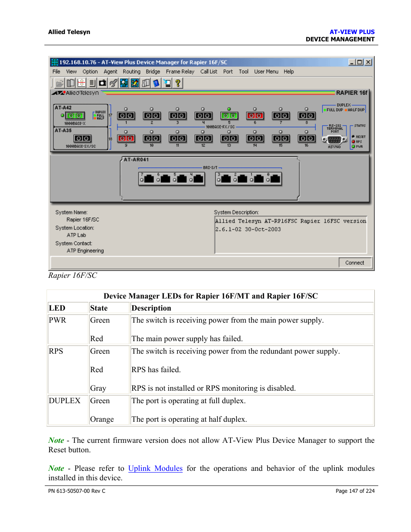Select fiber port 11 on the switch
This screenshot has width=411, height=532.
[177, 138]
